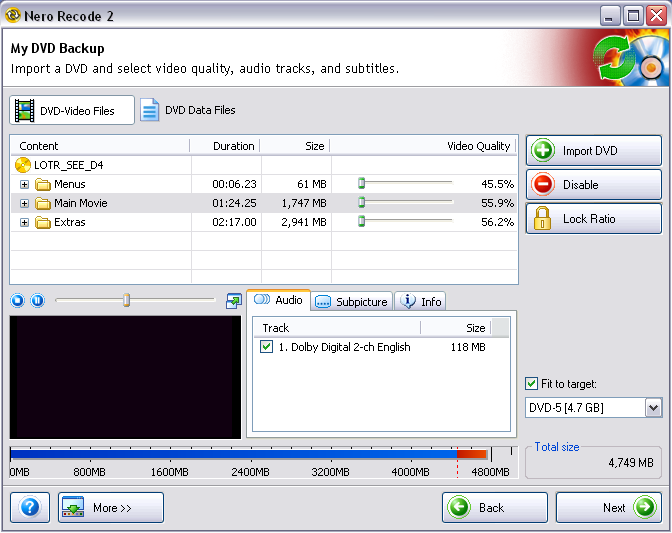Expand the Main Movie tree node

[24, 203]
